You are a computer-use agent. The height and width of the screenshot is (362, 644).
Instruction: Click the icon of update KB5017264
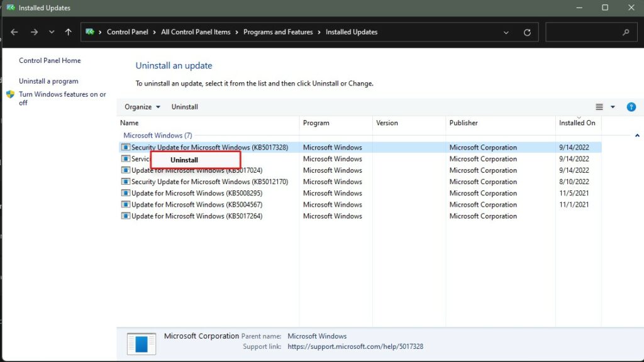125,216
